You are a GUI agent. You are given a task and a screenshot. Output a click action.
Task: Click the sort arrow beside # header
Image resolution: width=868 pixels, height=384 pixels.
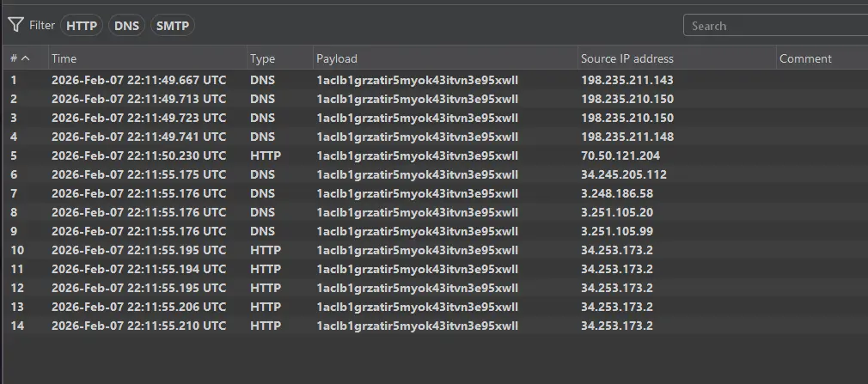pyautogui.click(x=25, y=58)
